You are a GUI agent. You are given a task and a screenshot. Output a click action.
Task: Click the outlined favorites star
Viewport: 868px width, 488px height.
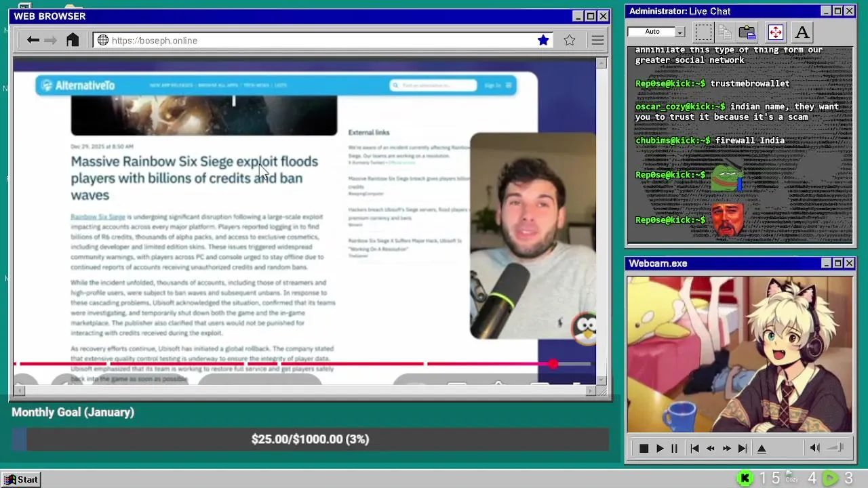tap(570, 41)
